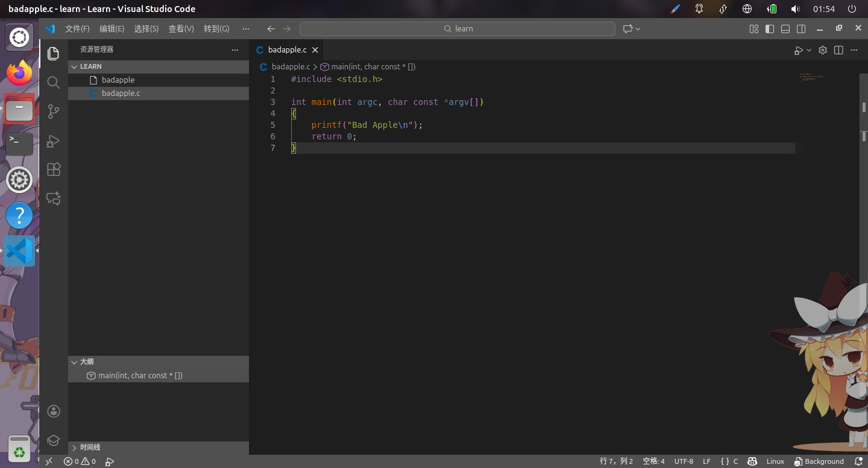Toggle the secondary sidebar visibility

click(x=801, y=28)
